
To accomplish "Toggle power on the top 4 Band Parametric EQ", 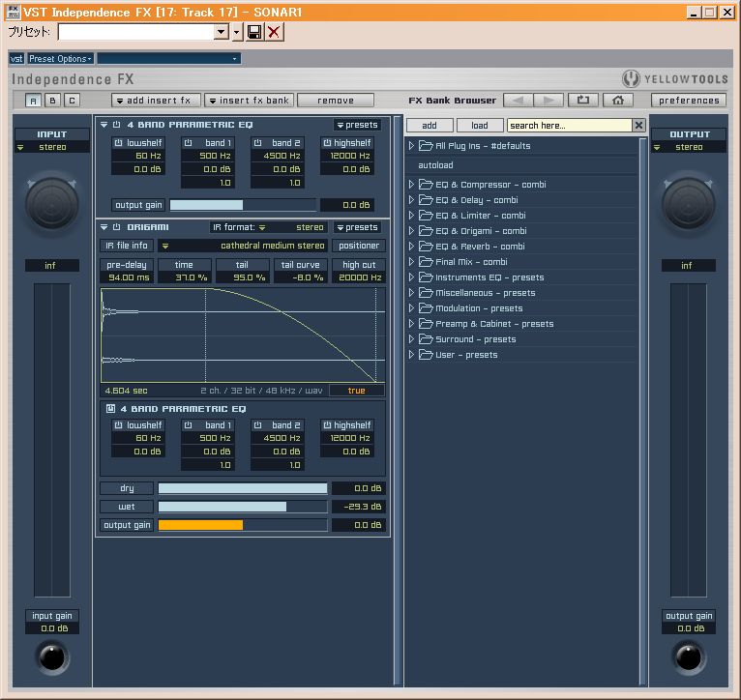I will pos(117,125).
